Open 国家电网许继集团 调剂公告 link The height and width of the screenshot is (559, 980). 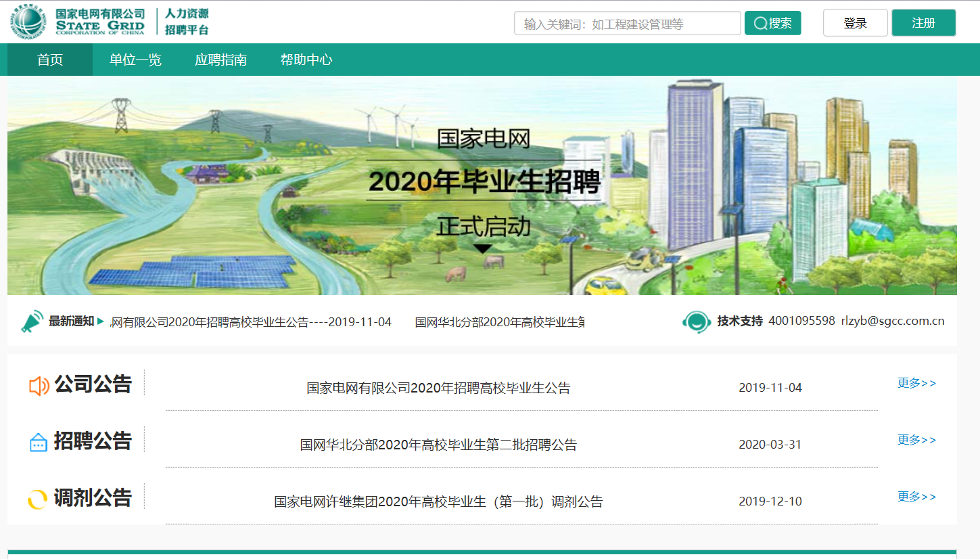tap(438, 501)
